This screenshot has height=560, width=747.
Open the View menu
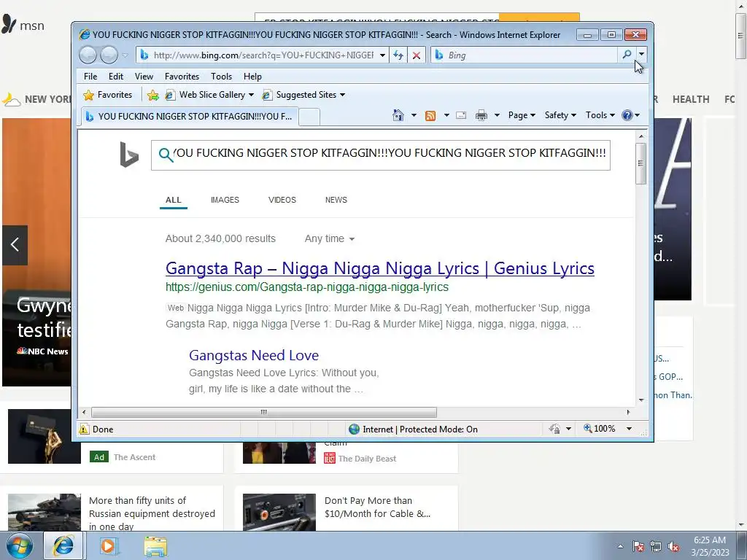[144, 76]
